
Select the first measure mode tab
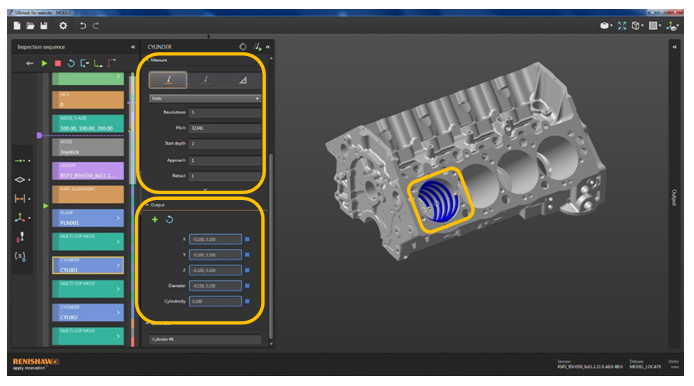168,80
